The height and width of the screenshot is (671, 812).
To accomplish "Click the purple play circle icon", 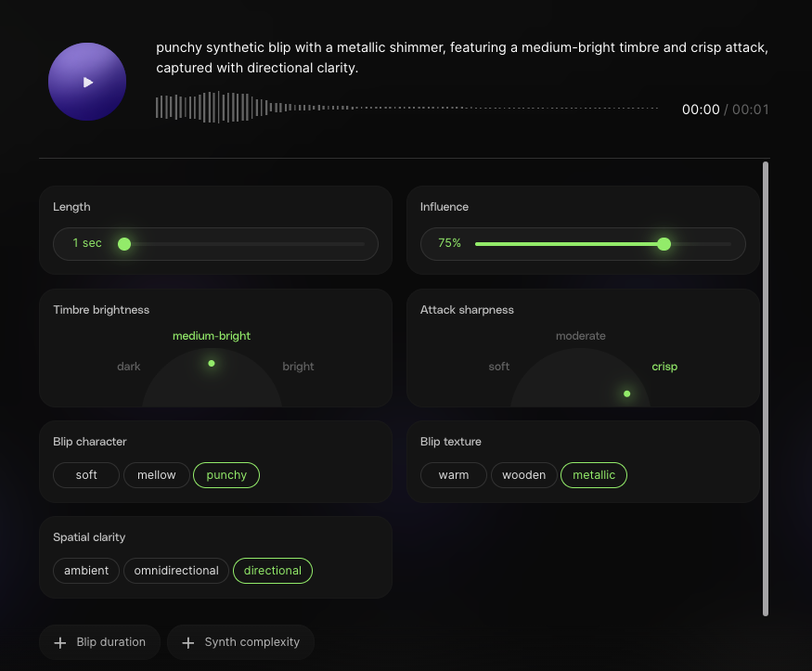I will pyautogui.click(x=86, y=82).
